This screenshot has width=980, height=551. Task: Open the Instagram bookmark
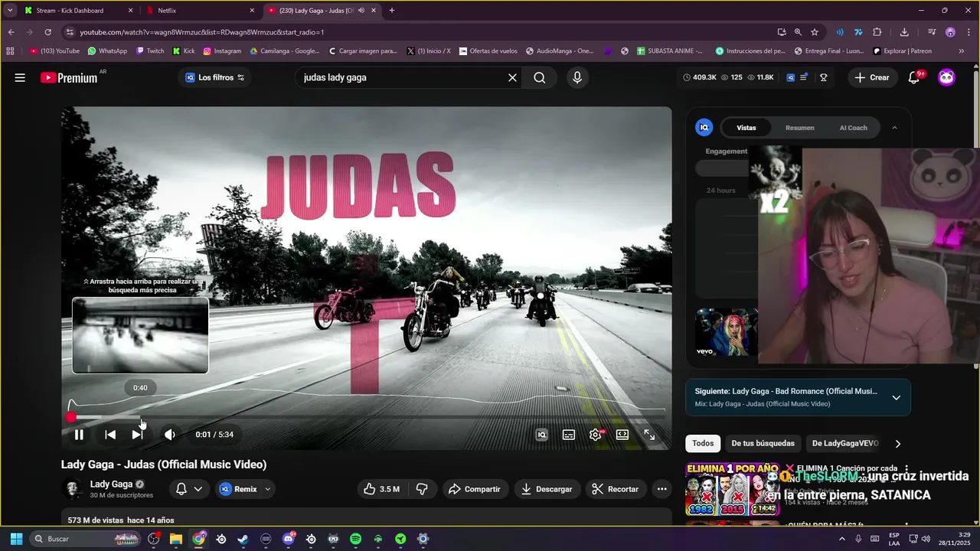click(222, 51)
